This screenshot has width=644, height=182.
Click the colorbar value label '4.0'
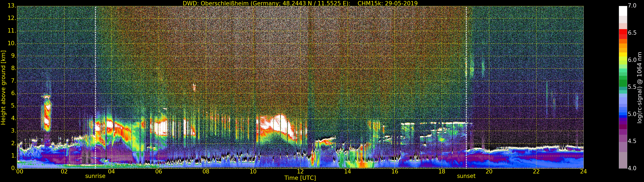(632, 168)
